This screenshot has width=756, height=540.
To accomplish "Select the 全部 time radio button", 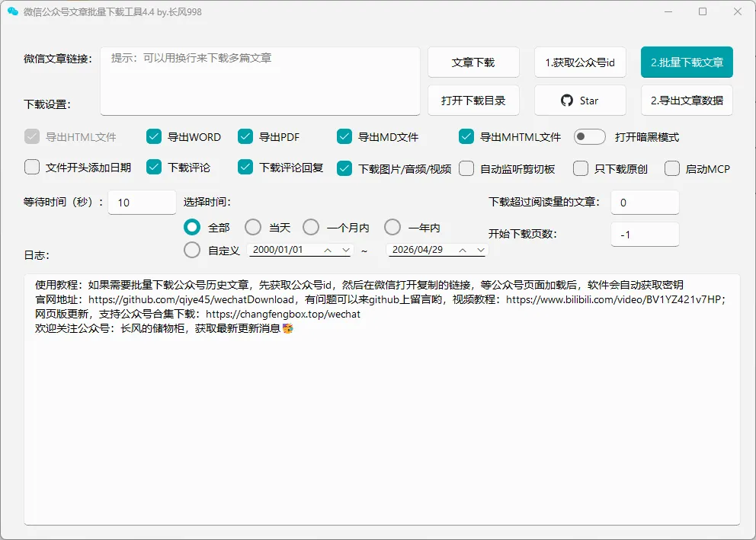I will 192,227.
